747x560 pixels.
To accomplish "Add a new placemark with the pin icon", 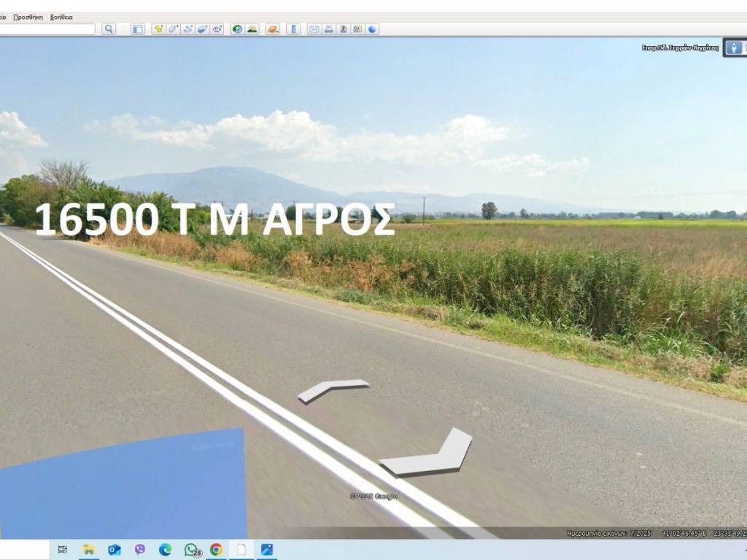I will click(x=158, y=29).
